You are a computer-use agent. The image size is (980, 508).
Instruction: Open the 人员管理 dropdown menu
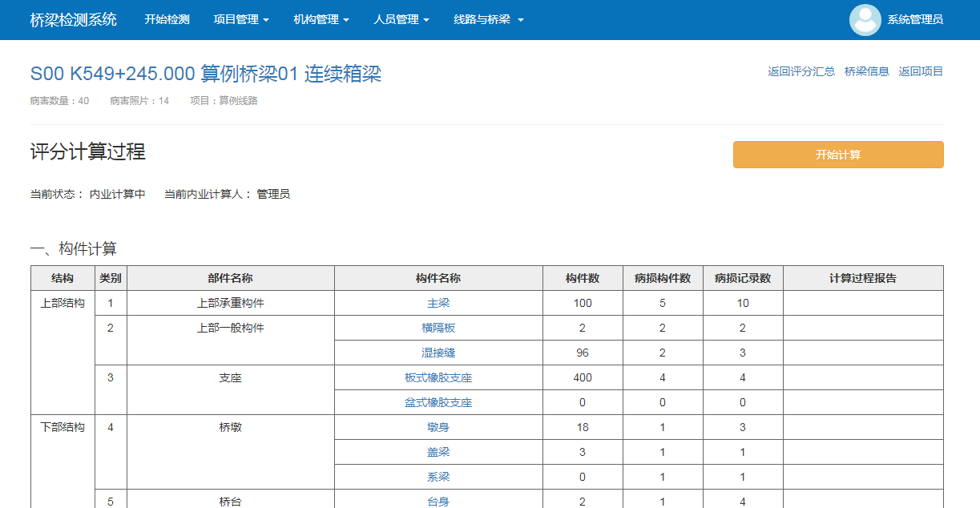401,20
